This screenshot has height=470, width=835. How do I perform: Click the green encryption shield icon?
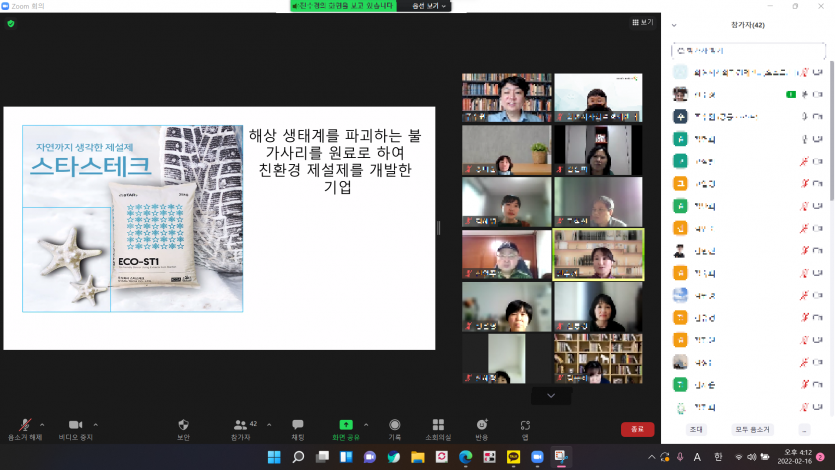click(x=11, y=23)
